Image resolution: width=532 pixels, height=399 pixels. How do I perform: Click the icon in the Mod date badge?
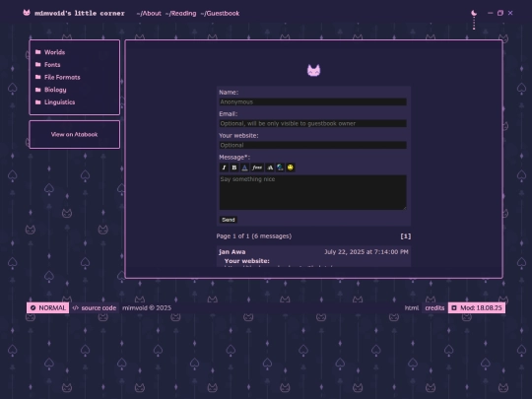(x=454, y=307)
